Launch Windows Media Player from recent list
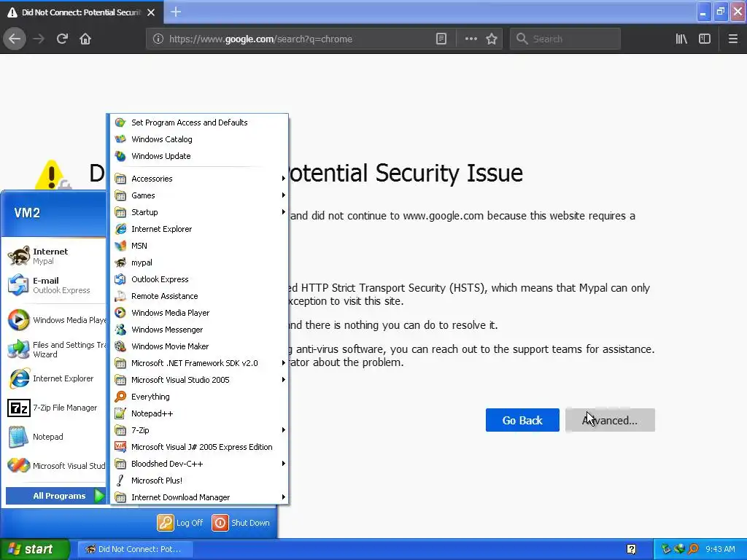 pyautogui.click(x=55, y=320)
